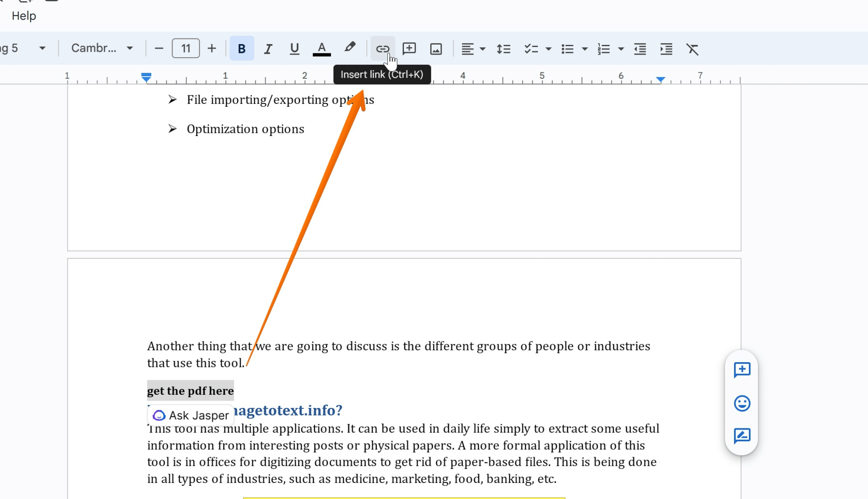Viewport: 868px width, 499px height.
Task: Insert a link using the link icon
Action: pyautogui.click(x=382, y=48)
